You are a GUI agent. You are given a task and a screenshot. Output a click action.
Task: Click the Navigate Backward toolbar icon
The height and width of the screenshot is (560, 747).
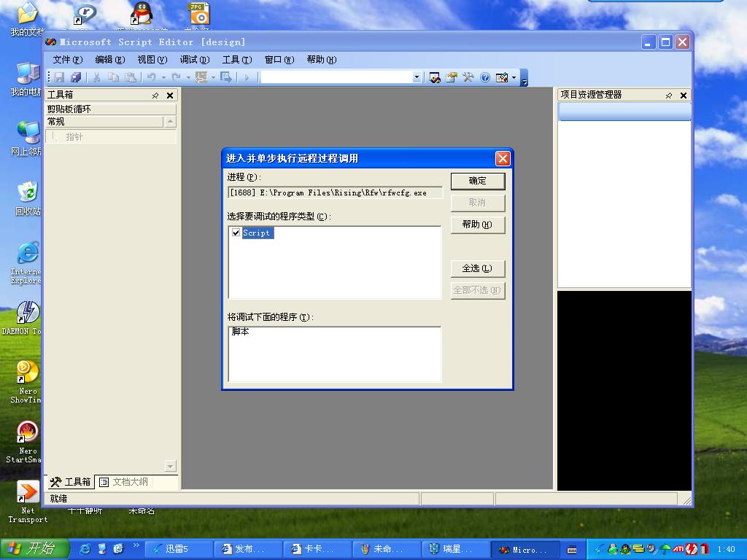pyautogui.click(x=201, y=77)
